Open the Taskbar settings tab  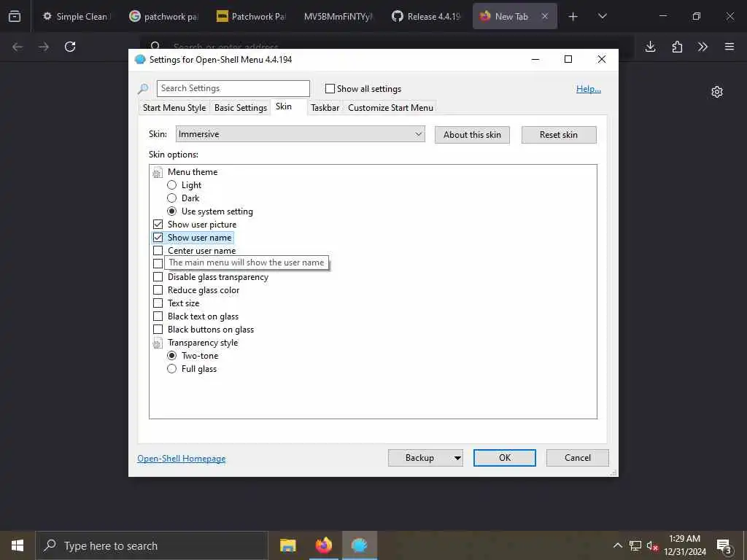(325, 108)
